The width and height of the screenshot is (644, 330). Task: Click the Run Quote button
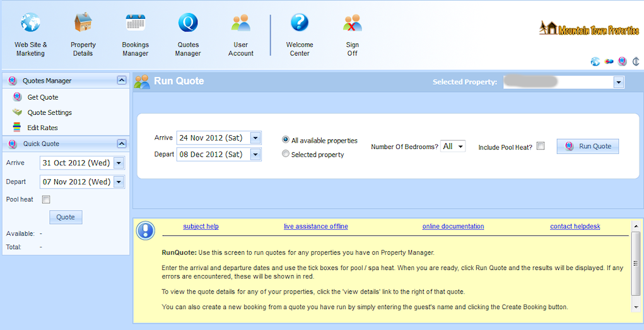588,146
